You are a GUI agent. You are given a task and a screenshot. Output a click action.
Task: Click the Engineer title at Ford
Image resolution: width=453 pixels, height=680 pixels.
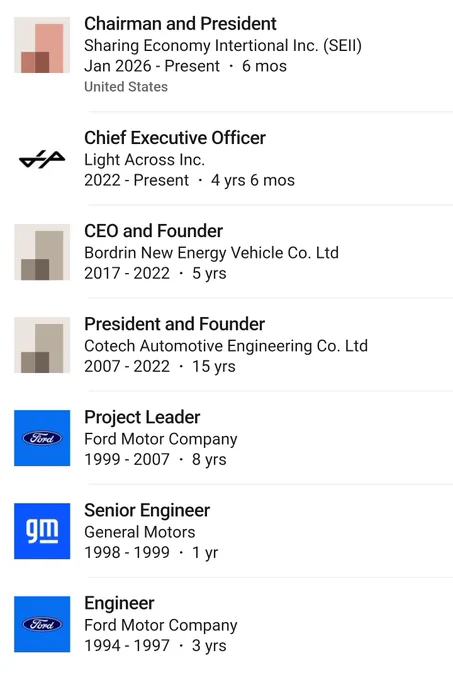119,603
